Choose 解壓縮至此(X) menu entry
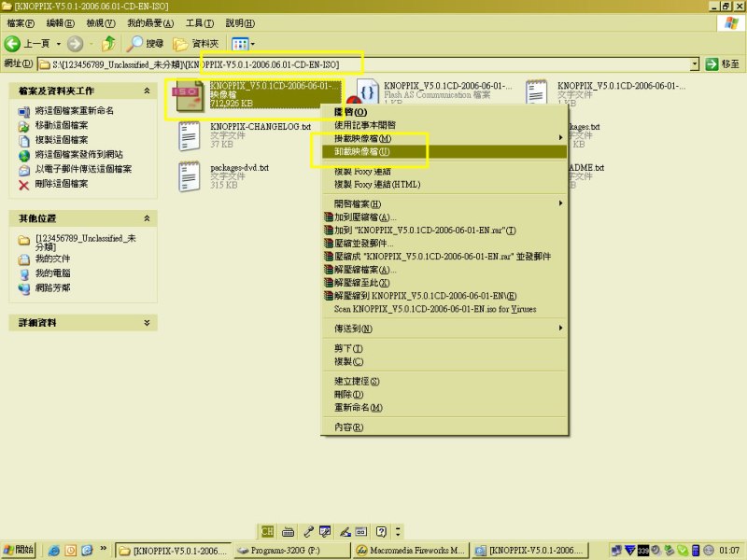This screenshot has width=747, height=560. pos(444,283)
